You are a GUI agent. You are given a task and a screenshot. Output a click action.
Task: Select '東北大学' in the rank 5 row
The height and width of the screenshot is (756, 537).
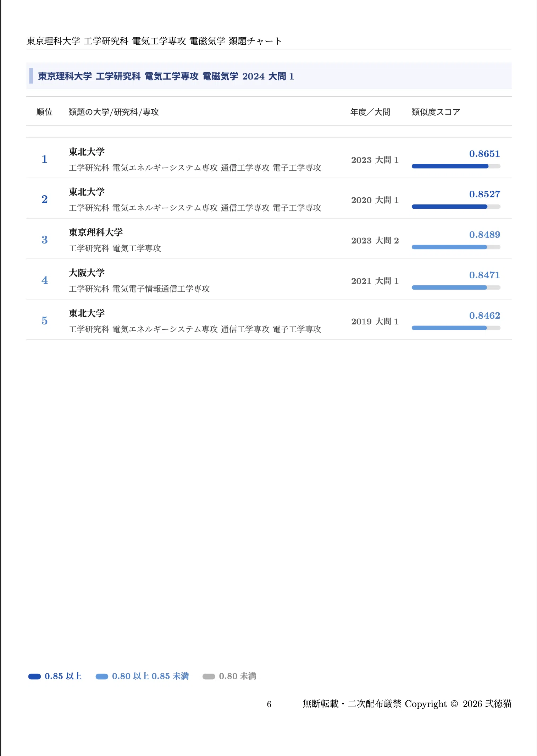87,313
